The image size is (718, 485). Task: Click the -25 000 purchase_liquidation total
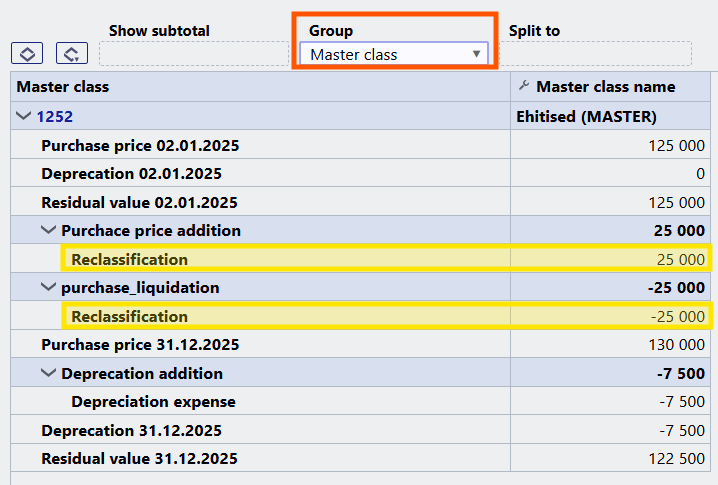pyautogui.click(x=676, y=288)
